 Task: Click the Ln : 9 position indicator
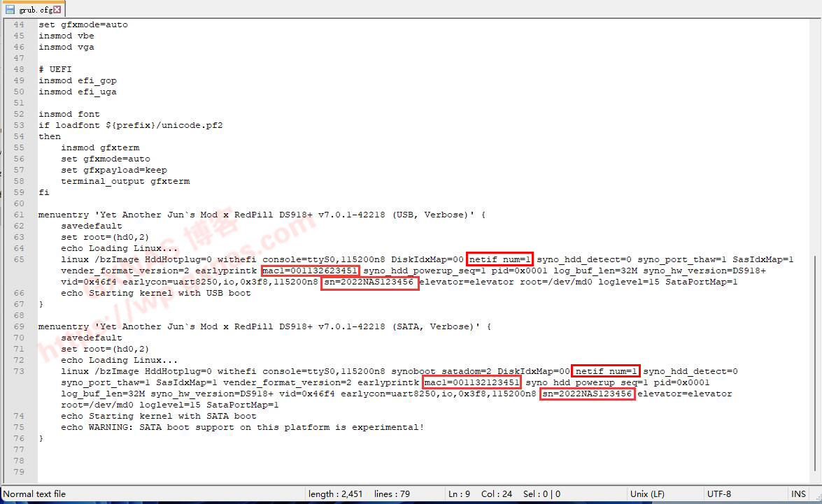point(458,494)
